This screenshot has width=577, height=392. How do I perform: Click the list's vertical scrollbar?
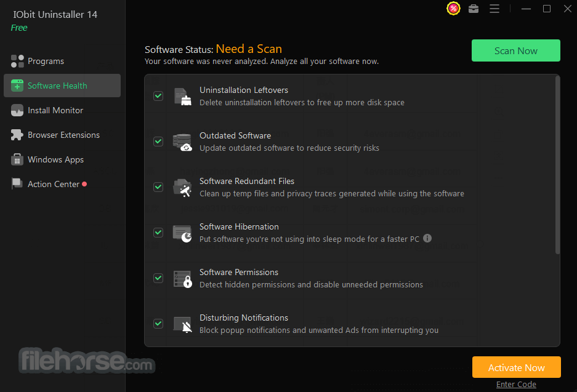click(x=557, y=165)
